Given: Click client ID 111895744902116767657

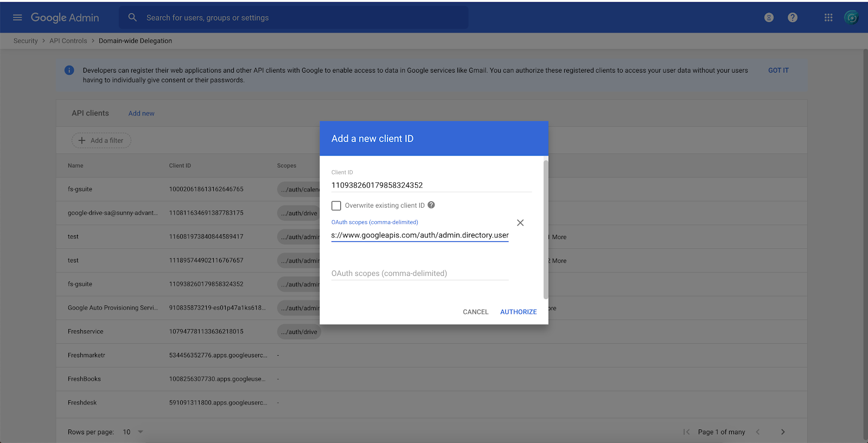Looking at the screenshot, I should tap(206, 260).
